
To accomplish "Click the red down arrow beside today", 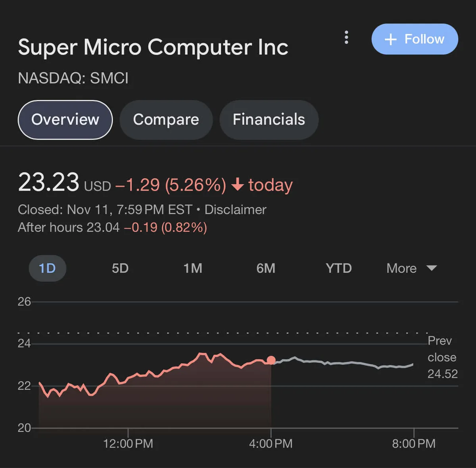I will 237,185.
